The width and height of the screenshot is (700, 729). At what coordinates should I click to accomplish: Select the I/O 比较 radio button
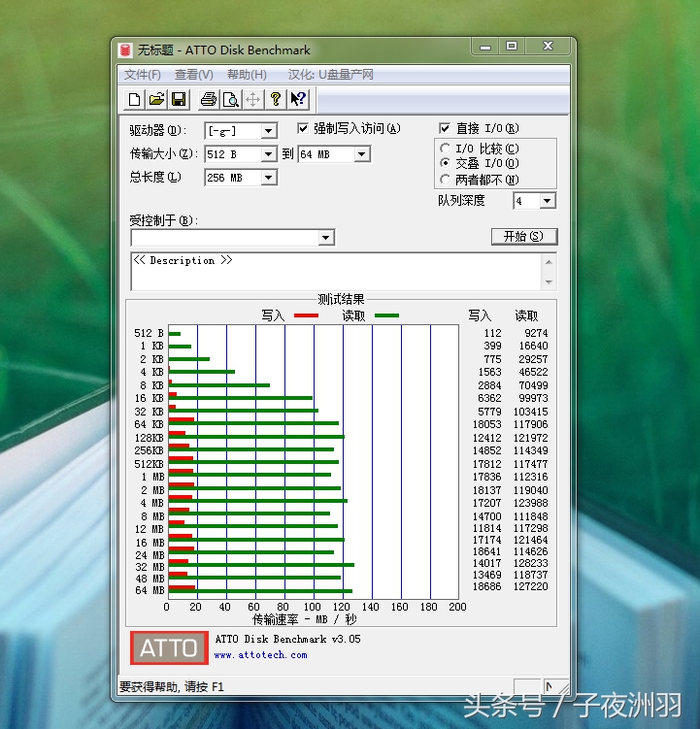click(x=445, y=149)
